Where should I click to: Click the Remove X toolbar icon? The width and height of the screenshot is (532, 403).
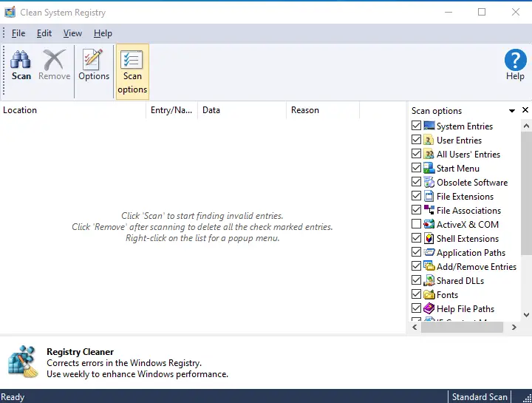[54, 60]
